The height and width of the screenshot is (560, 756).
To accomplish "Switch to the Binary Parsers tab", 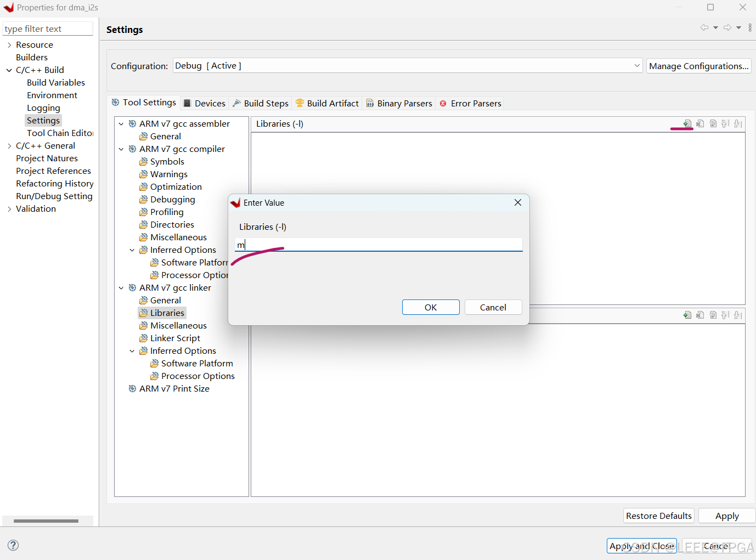I will 399,103.
